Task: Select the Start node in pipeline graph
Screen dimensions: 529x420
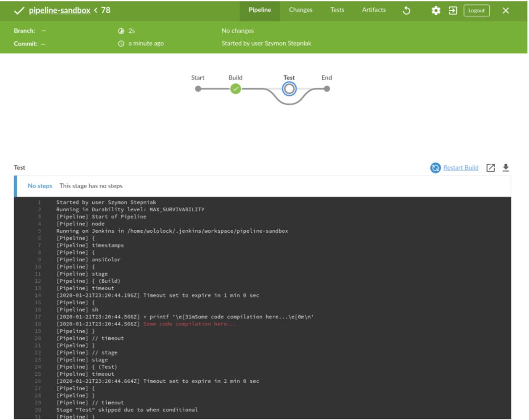Action: point(198,89)
